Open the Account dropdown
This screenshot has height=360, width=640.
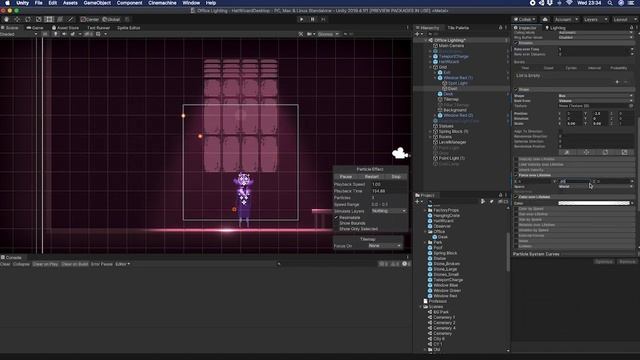(x=565, y=19)
